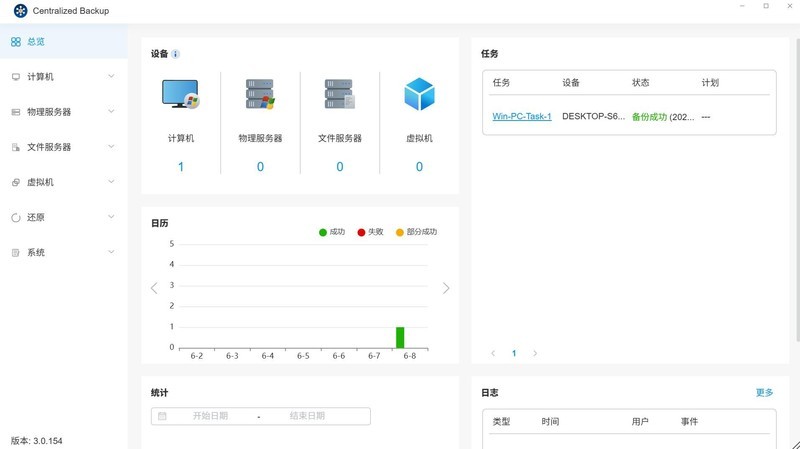Go to next page of tasks
This screenshot has width=800, height=449.
pyautogui.click(x=535, y=353)
